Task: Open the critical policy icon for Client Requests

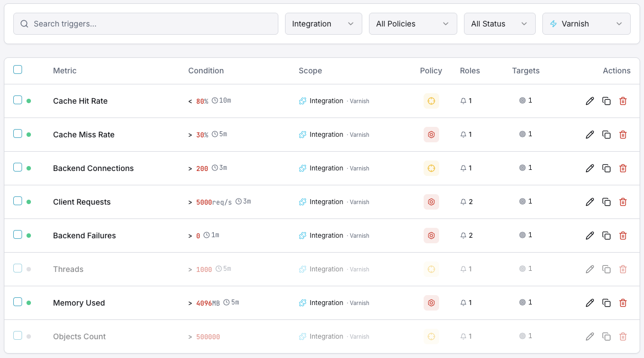Action: click(431, 201)
